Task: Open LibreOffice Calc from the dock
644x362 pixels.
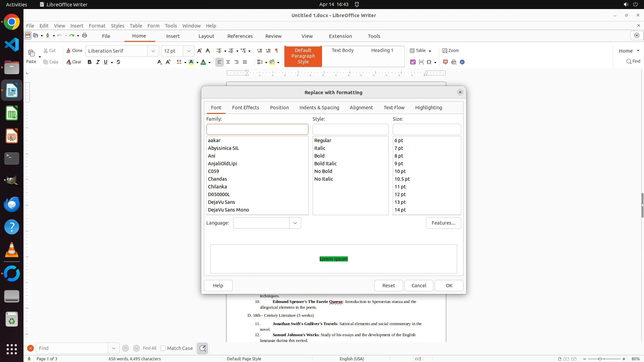Action: point(12,113)
